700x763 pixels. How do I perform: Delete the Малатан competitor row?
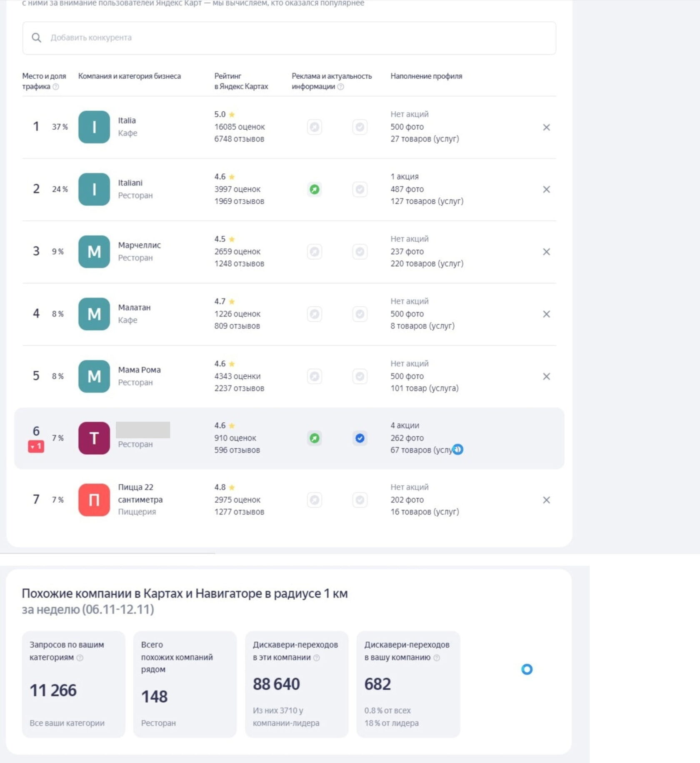[x=546, y=314]
